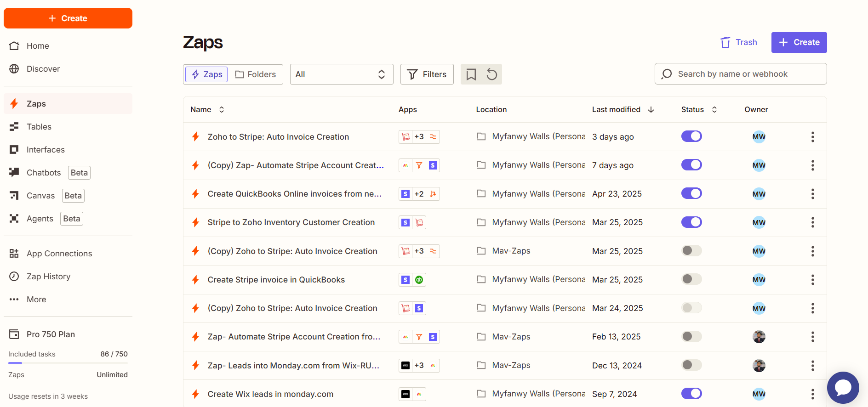Open kebab menu for (Copy) Zap- Automate Stripe Account row

pos(812,165)
